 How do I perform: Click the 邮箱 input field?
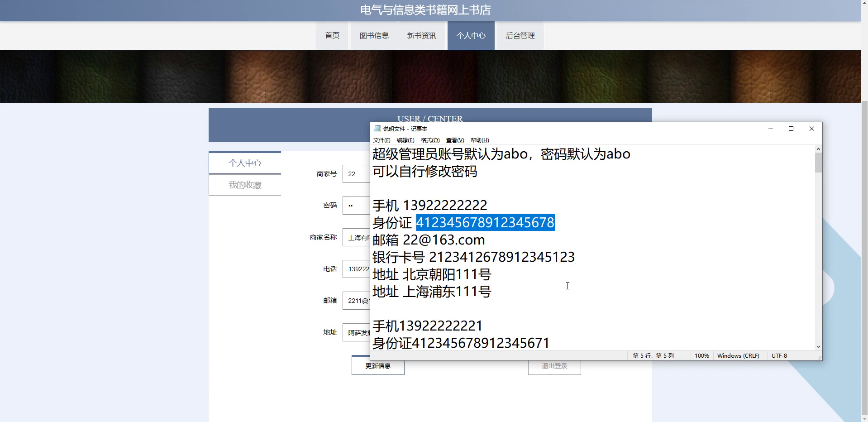pyautogui.click(x=356, y=301)
